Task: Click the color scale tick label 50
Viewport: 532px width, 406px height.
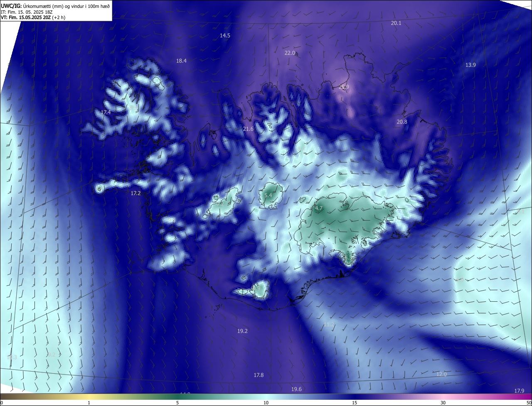Action: click(529, 403)
